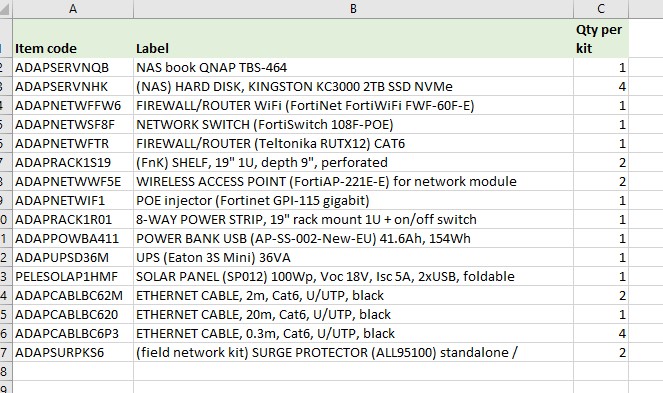663x393 pixels.
Task: Select the SURGE PROTECTOR ALL95100 cell
Action: click(x=353, y=352)
